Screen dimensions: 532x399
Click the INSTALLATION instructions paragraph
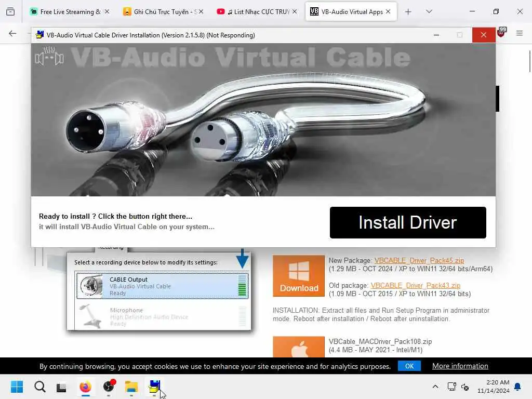point(381,314)
